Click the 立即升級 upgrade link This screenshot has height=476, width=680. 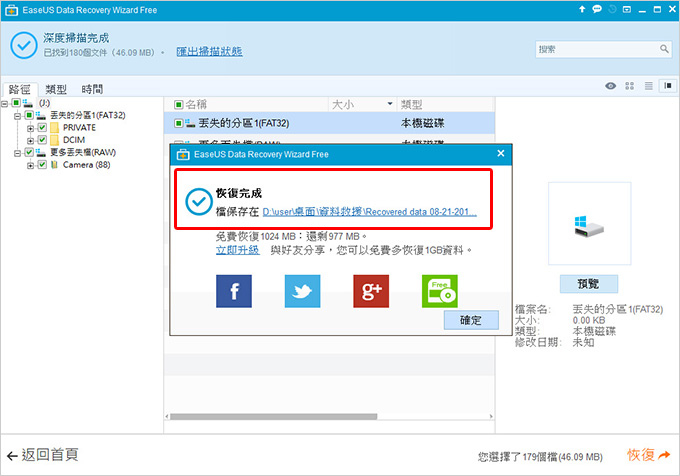[238, 250]
